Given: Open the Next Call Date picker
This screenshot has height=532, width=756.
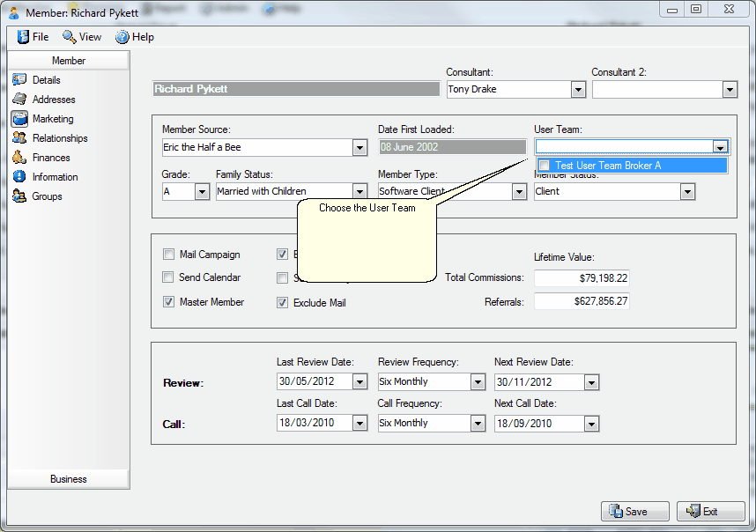Looking at the screenshot, I should coord(591,424).
